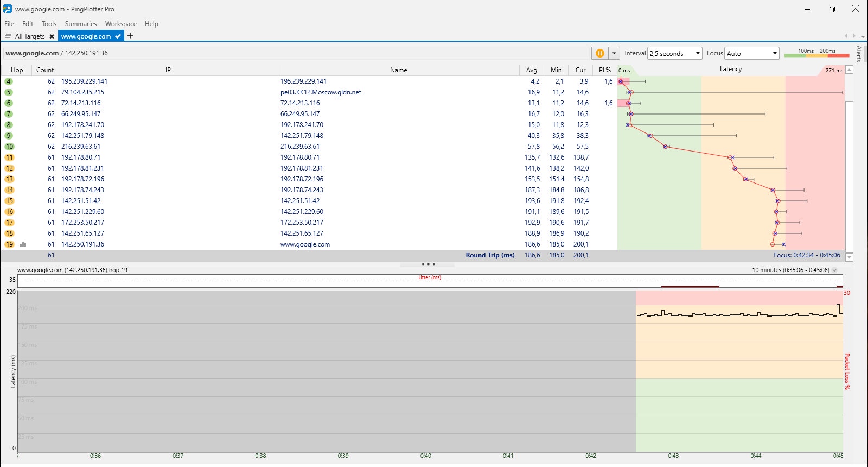Close the All Targets tab with the X
868x467 pixels.
point(52,36)
